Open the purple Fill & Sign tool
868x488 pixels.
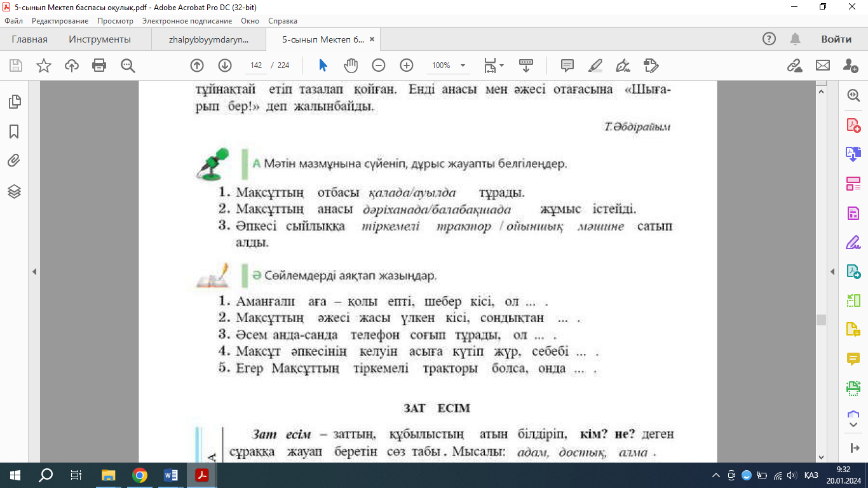click(x=853, y=243)
